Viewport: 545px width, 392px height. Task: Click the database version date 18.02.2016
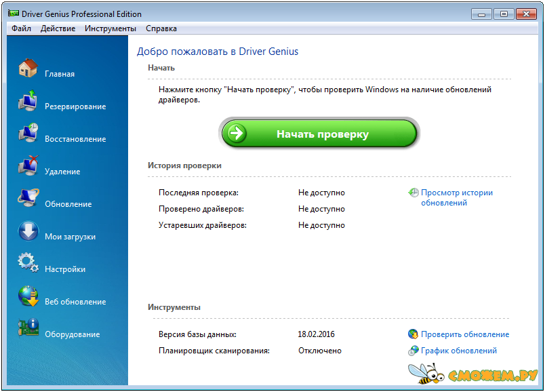click(x=317, y=334)
